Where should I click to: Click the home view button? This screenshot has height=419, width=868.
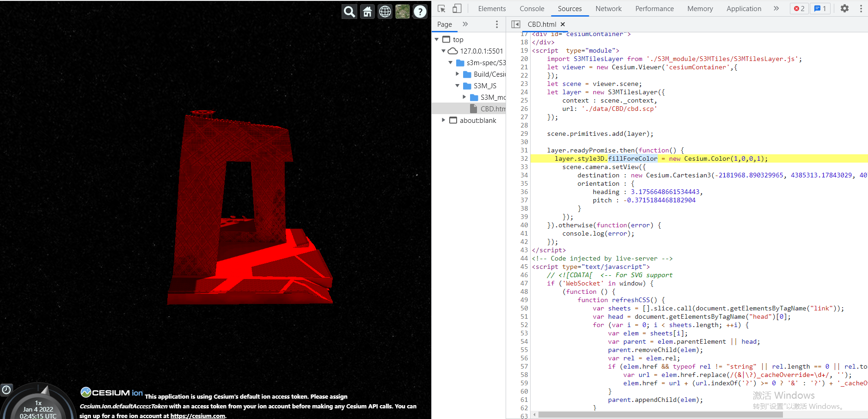(367, 11)
